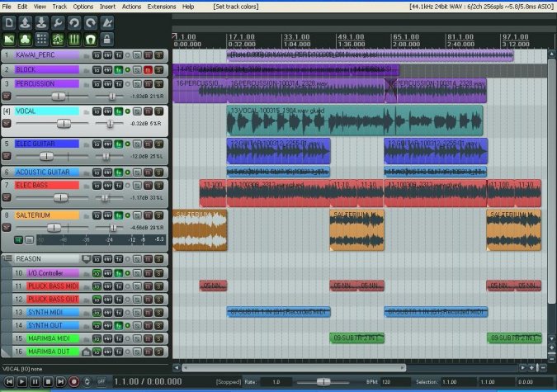The height and width of the screenshot is (392, 557).
Task: Click the open project toolbar icon
Action: [x=26, y=23]
